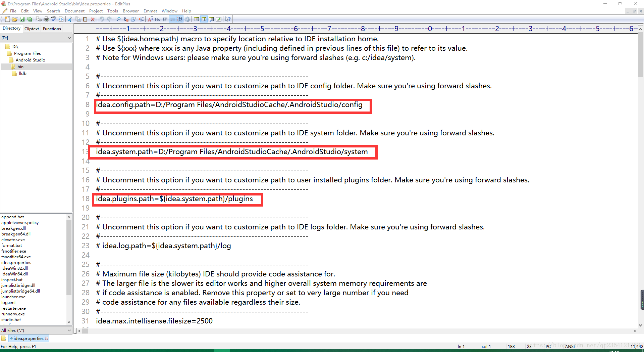The width and height of the screenshot is (644, 352).
Task: Click the editor vertical scrollbar thumb
Action: (640, 55)
